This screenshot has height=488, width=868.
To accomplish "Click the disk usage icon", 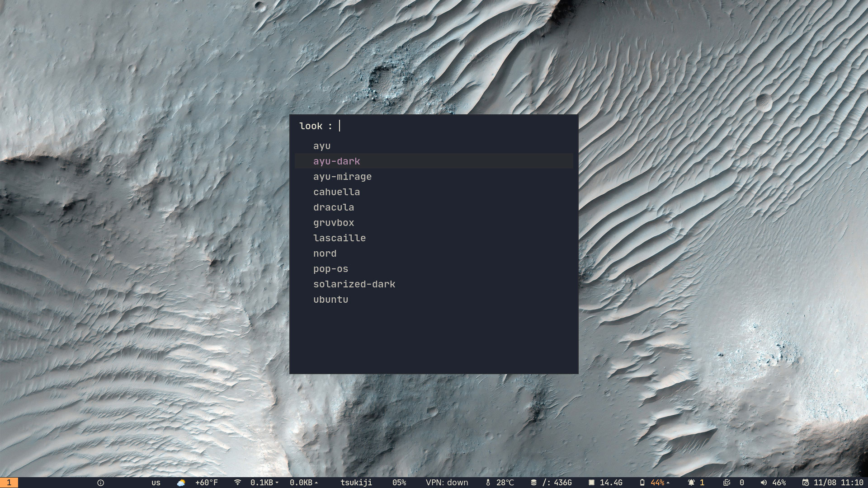I will [x=533, y=483].
